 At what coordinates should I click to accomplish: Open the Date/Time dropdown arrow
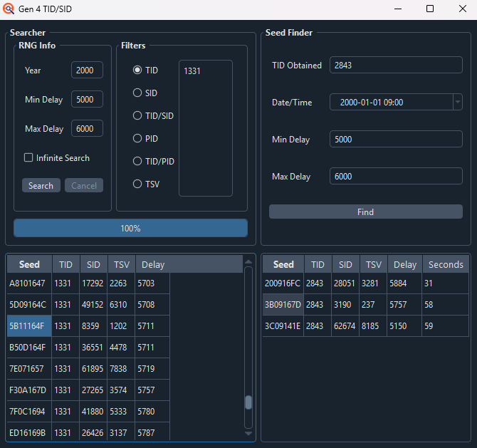click(458, 102)
